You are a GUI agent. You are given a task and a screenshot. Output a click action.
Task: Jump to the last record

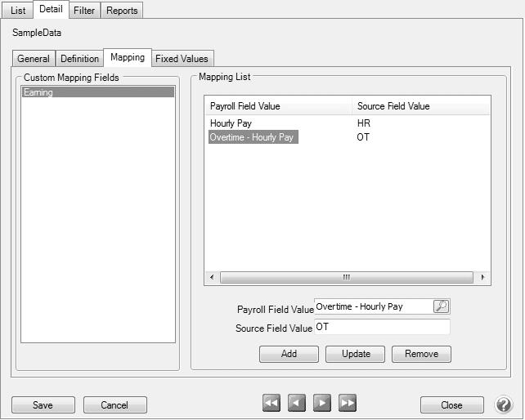(348, 403)
